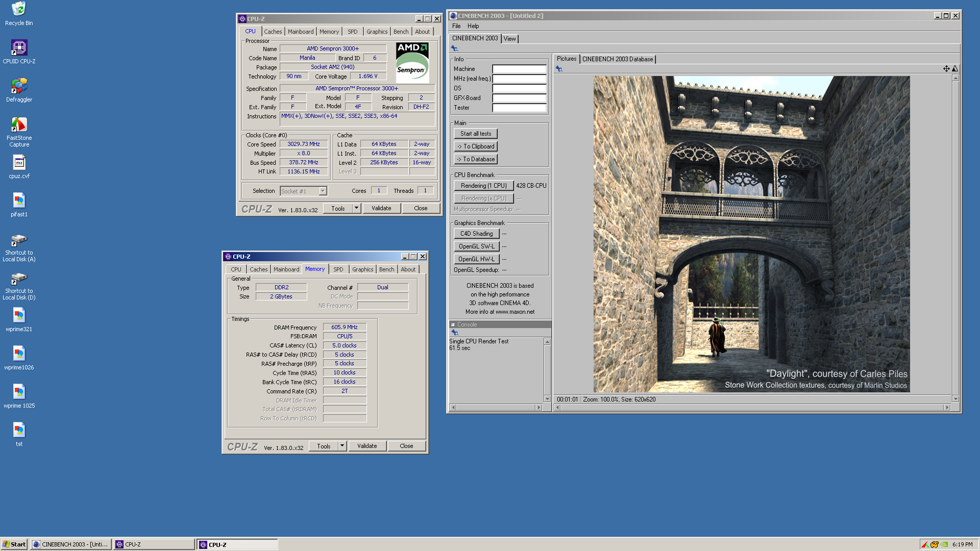Run Rendering (1 CPU) benchmark
Viewport: 980px width, 551px height.
tap(484, 186)
